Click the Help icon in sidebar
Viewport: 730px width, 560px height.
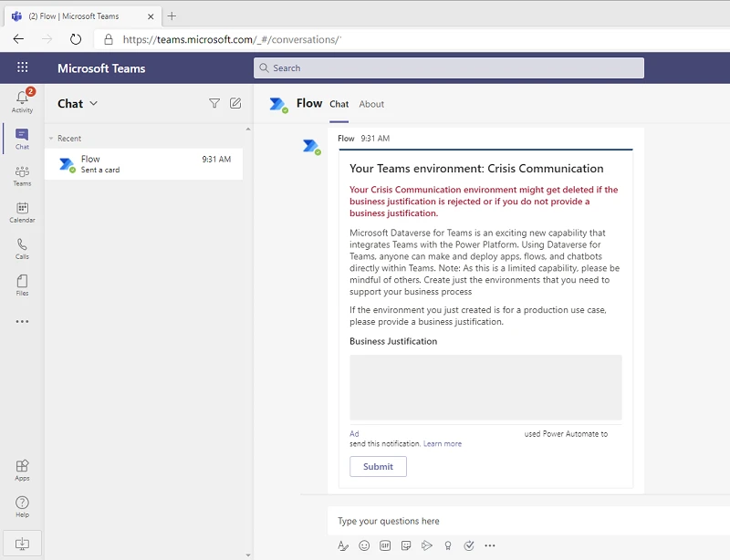point(22,506)
